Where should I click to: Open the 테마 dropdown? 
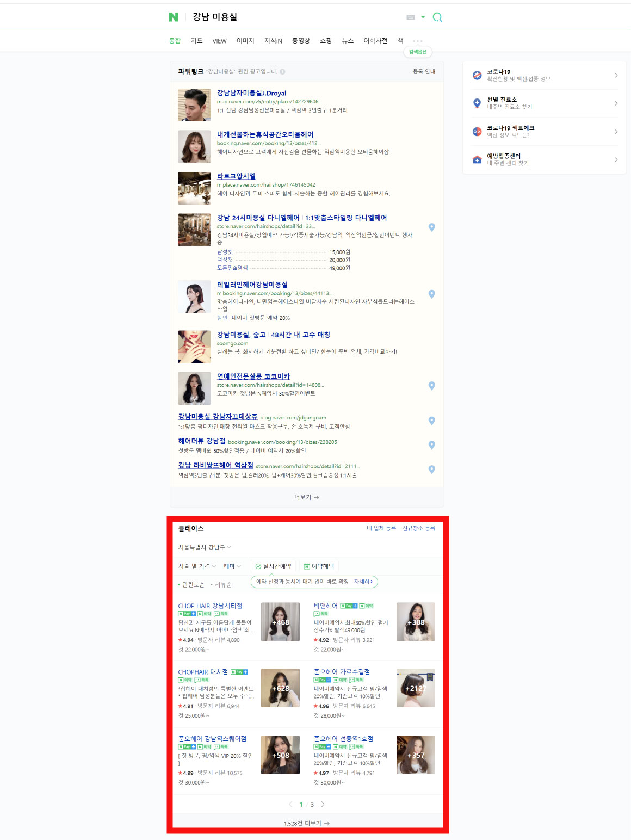click(x=233, y=566)
